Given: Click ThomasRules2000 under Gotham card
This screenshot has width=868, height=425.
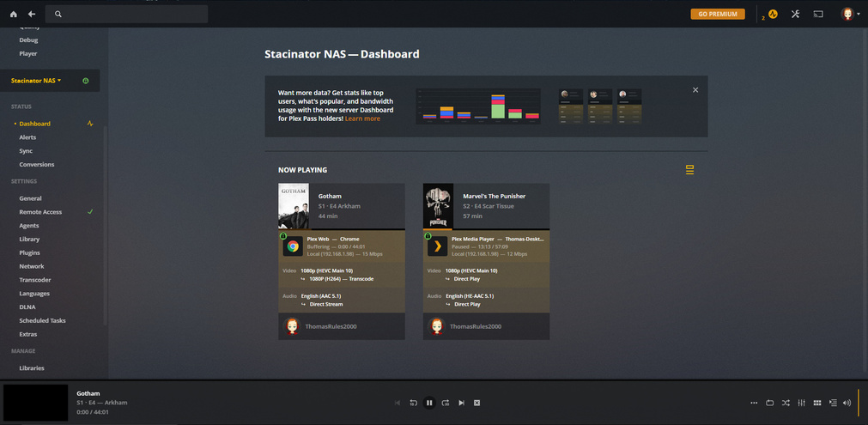Looking at the screenshot, I should [331, 326].
